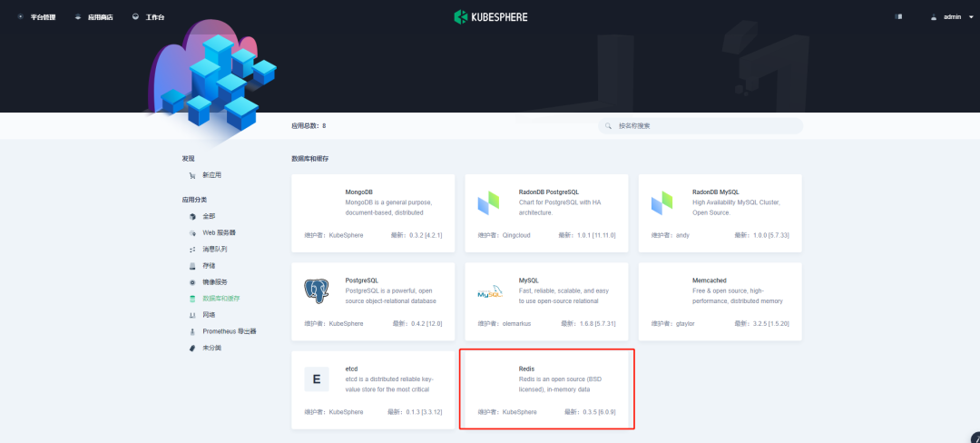
Task: Click the RadonDB MySQL logo icon
Action: coord(663,202)
